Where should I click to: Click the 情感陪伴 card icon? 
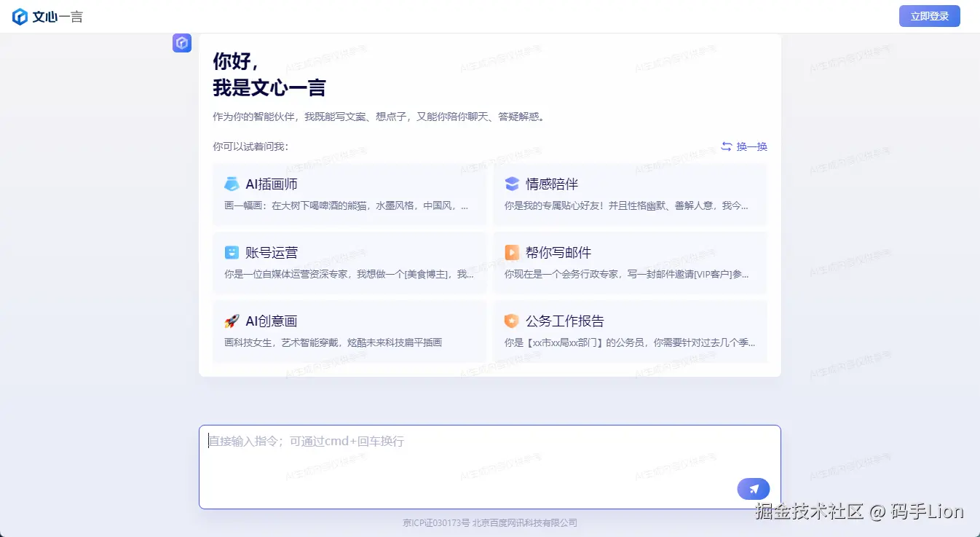[x=512, y=184]
